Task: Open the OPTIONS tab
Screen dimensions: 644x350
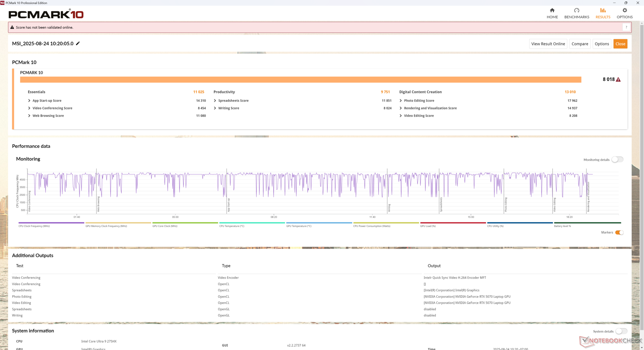Action: tap(625, 13)
